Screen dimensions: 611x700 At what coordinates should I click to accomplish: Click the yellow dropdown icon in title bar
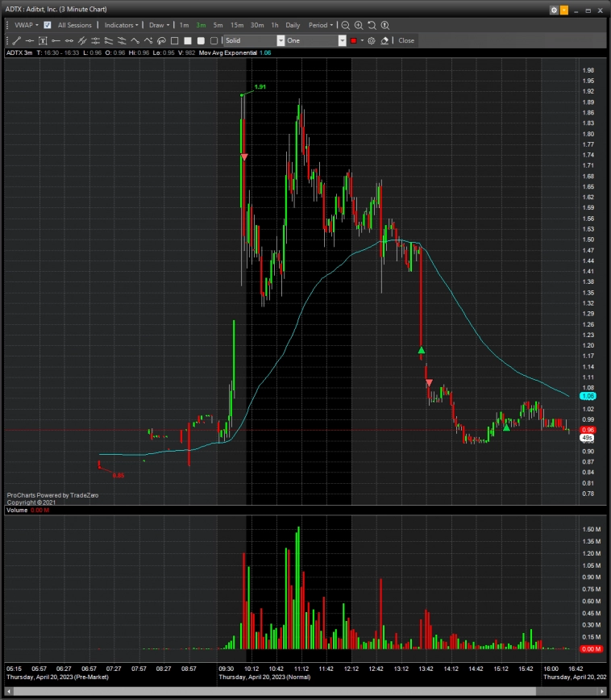[x=564, y=10]
